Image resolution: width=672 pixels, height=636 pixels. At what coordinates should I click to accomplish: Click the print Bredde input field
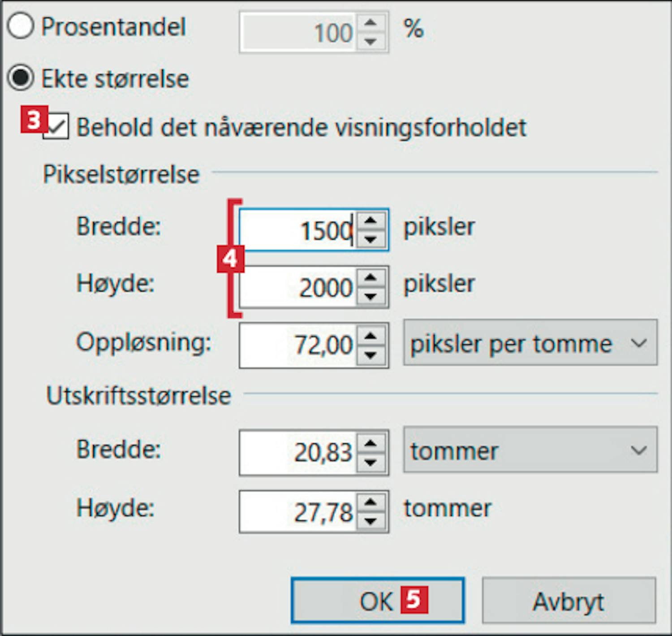[298, 452]
